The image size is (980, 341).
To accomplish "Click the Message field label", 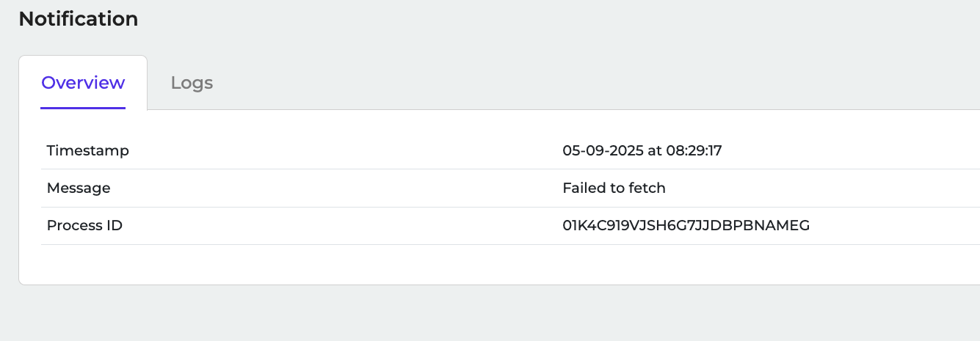I will 79,188.
